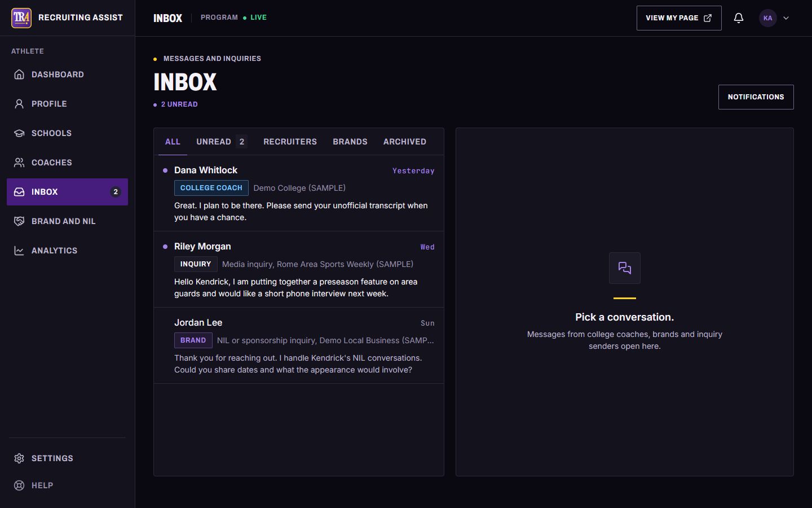
Task: Open the Notifications button
Action: click(x=756, y=97)
